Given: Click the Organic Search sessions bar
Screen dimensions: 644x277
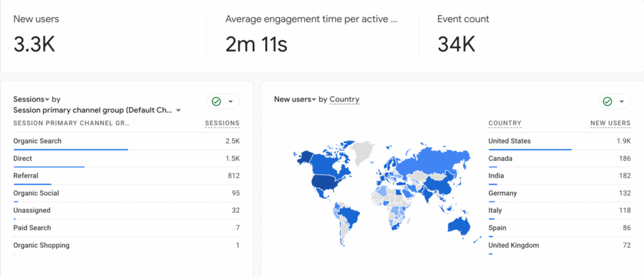Looking at the screenshot, I should [x=70, y=149].
